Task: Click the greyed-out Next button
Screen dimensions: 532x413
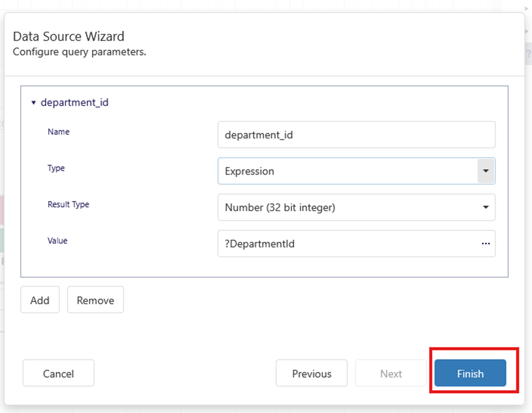Action: click(x=391, y=373)
